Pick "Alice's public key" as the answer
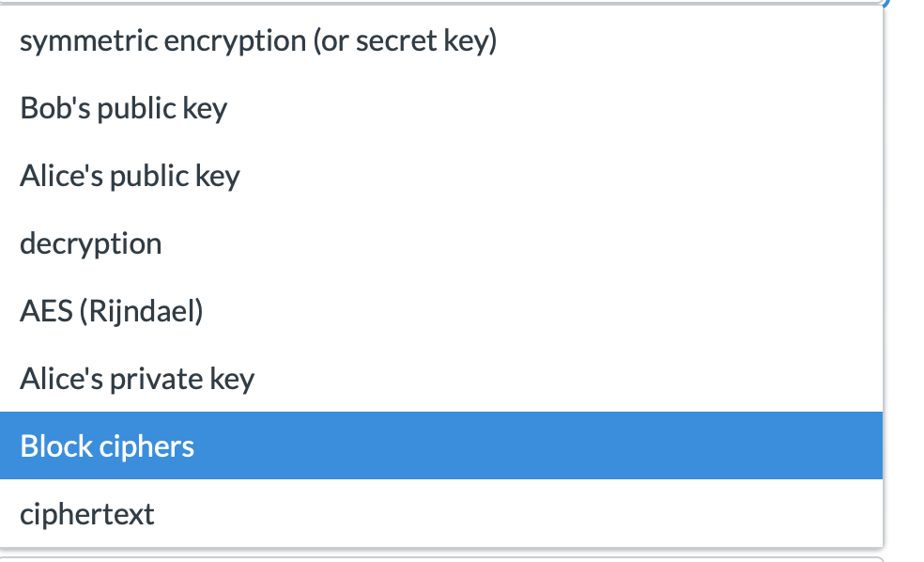 pyautogui.click(x=130, y=176)
